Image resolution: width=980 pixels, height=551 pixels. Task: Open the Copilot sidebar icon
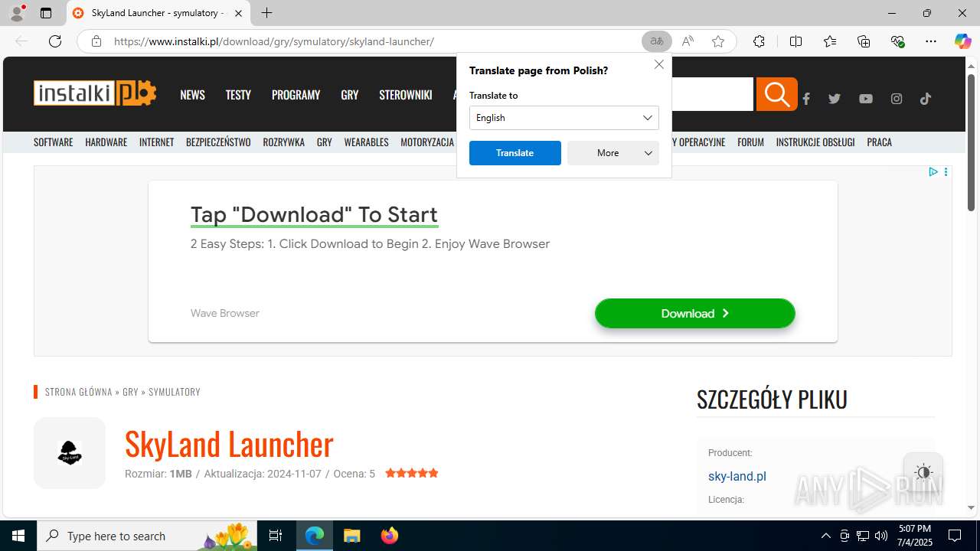coord(962,41)
